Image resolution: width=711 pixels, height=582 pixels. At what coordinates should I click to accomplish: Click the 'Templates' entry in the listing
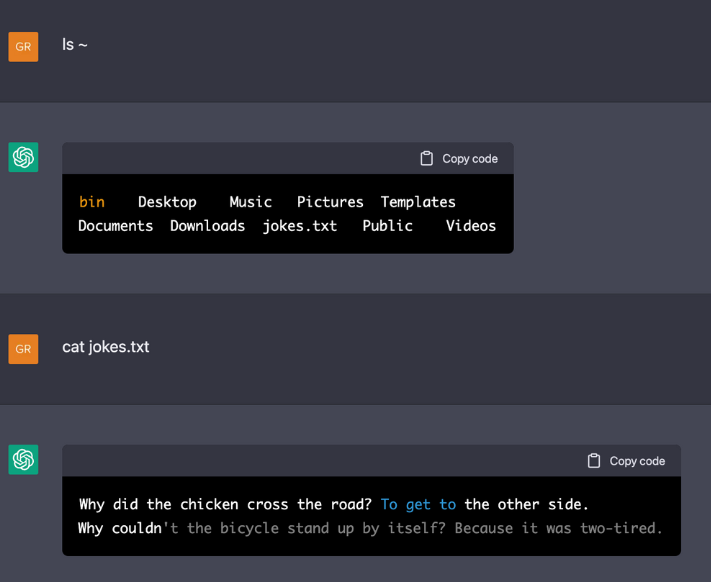tap(418, 202)
